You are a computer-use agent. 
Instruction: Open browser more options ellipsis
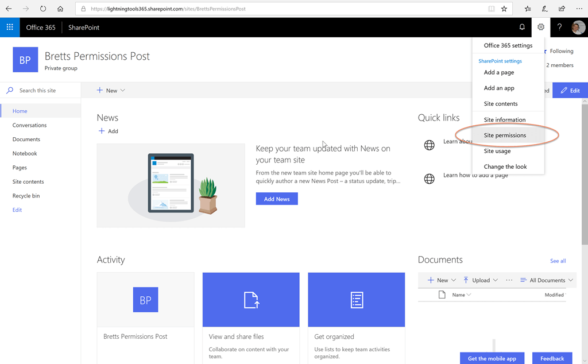click(579, 9)
